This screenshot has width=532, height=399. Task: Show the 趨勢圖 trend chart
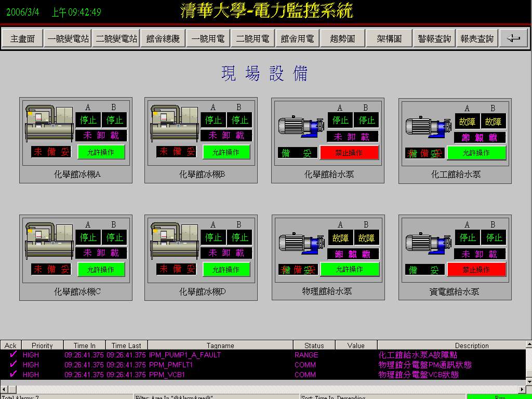tap(343, 38)
